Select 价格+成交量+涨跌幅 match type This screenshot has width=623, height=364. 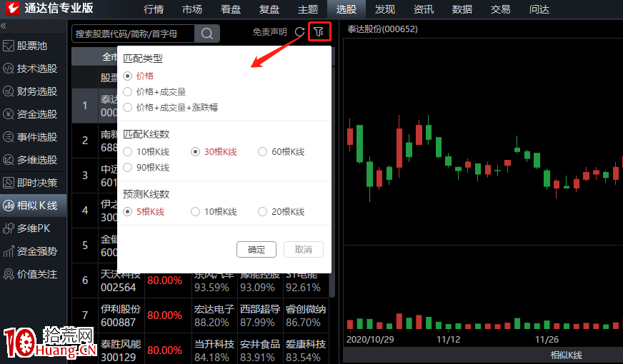tap(171, 107)
